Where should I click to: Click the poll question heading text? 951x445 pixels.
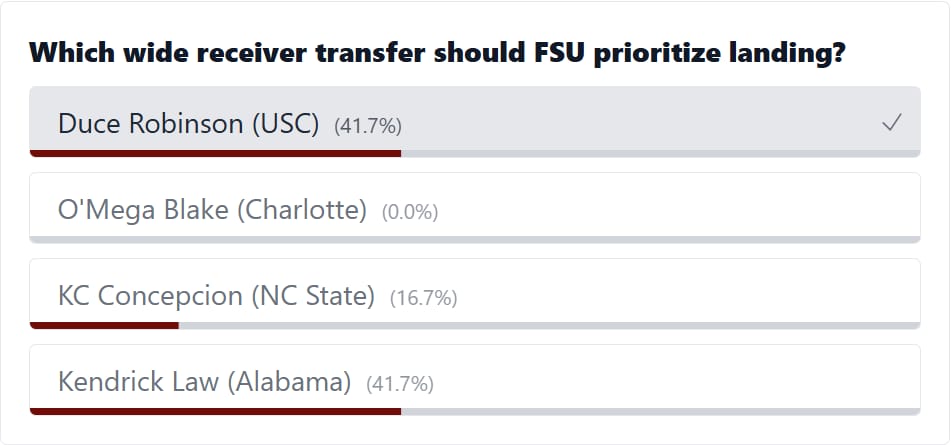click(x=438, y=52)
